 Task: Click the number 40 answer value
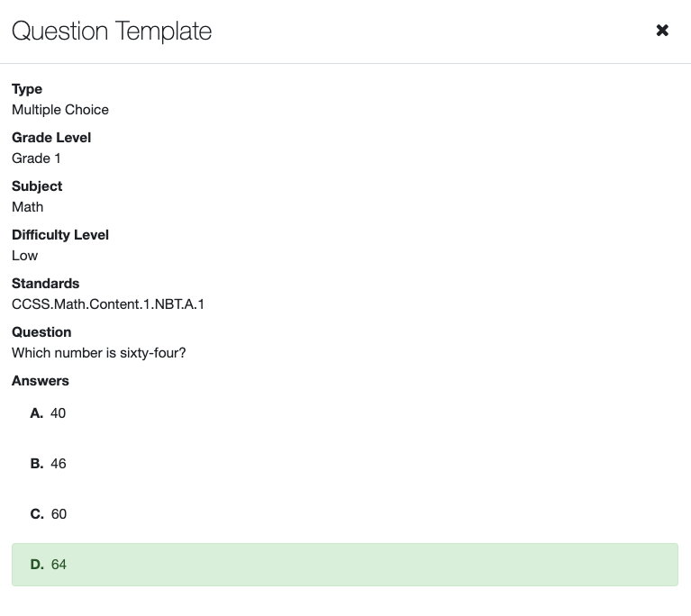(x=59, y=413)
